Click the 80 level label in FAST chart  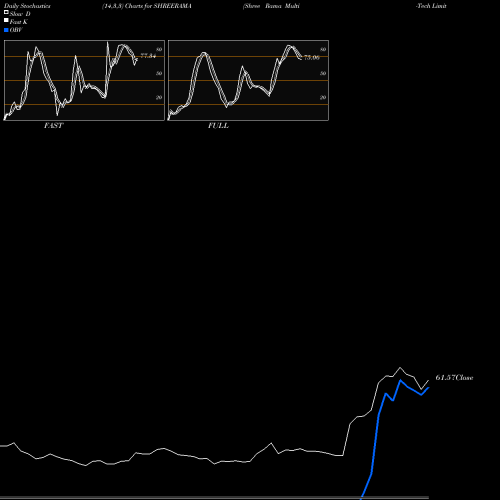point(159,50)
